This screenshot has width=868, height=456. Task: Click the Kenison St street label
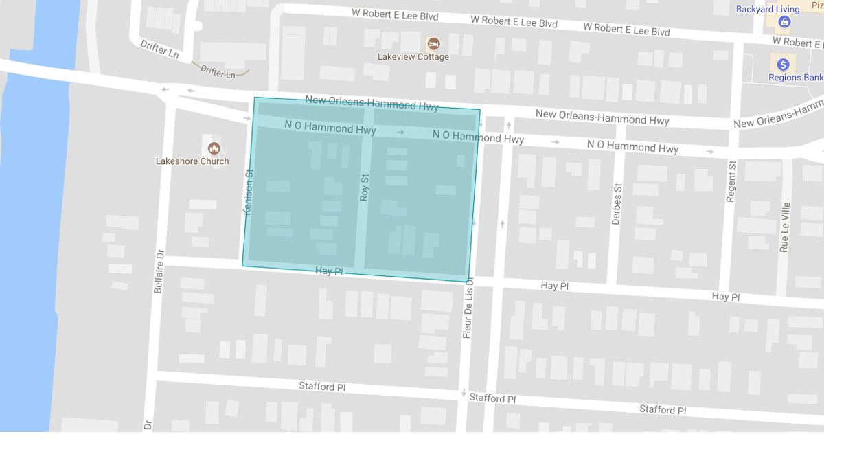tap(249, 189)
